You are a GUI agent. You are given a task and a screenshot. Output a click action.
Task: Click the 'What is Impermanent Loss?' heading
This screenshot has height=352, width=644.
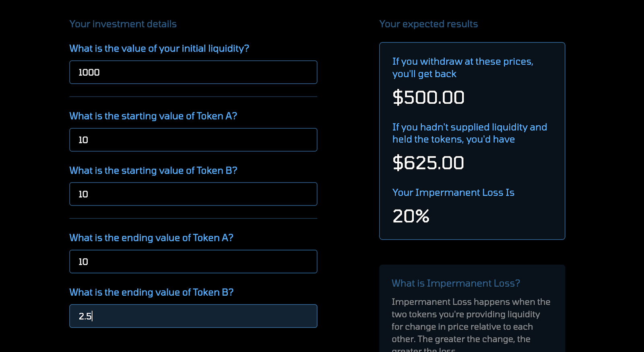[456, 283]
